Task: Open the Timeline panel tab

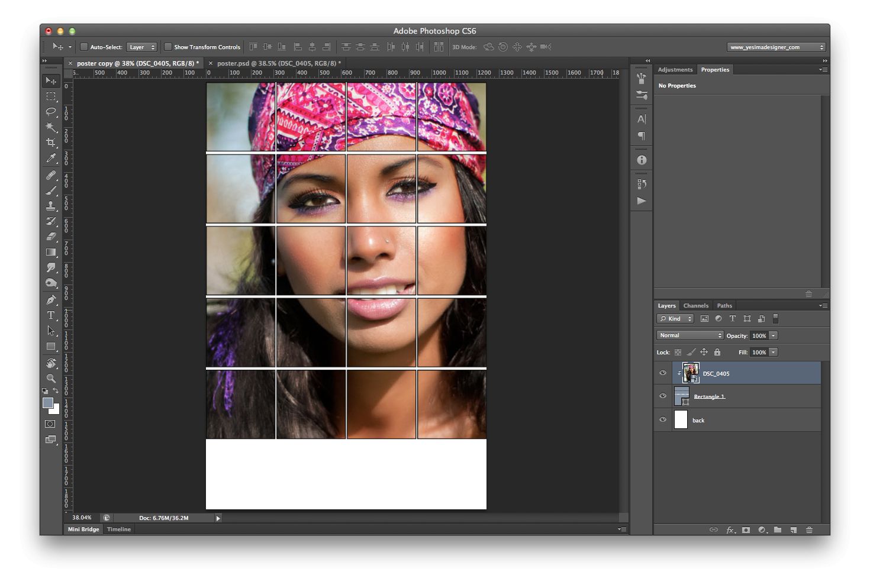Action: [119, 529]
